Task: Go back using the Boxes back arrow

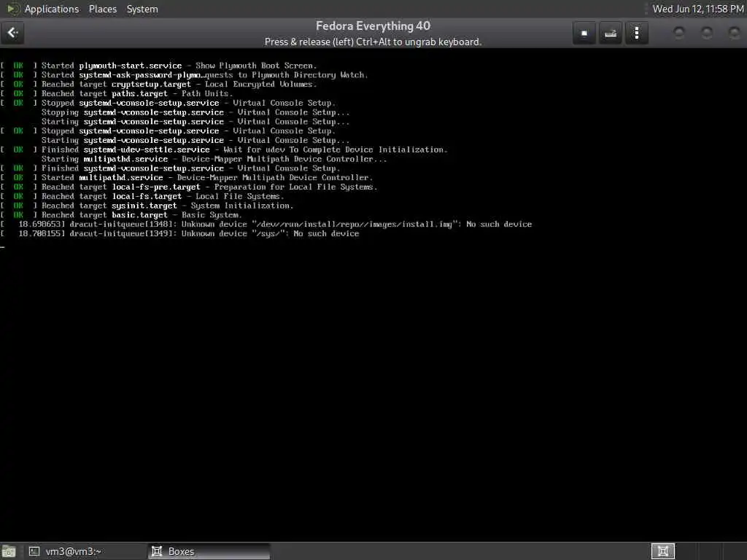Action: 12,33
